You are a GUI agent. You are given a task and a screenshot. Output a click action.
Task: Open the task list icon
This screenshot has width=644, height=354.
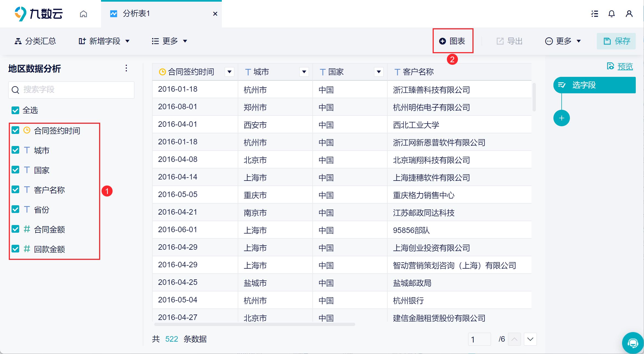594,14
